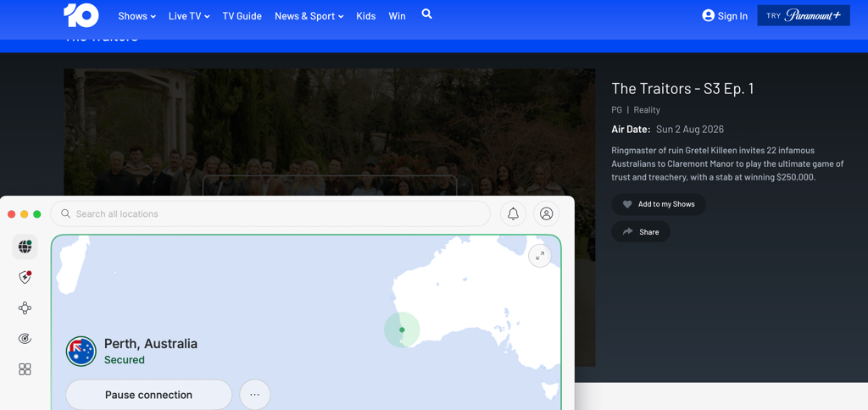Viewport: 868px width, 410px height.
Task: Close the VPN window with red button
Action: [12, 214]
